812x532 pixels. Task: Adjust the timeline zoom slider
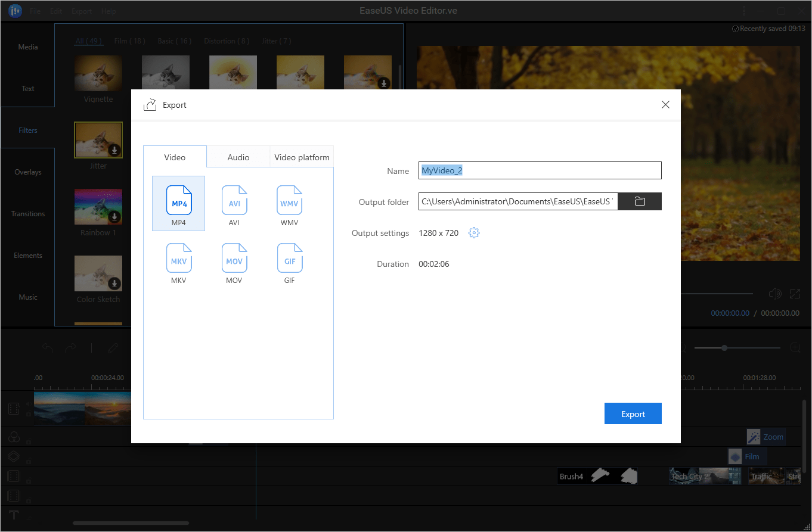pos(724,347)
